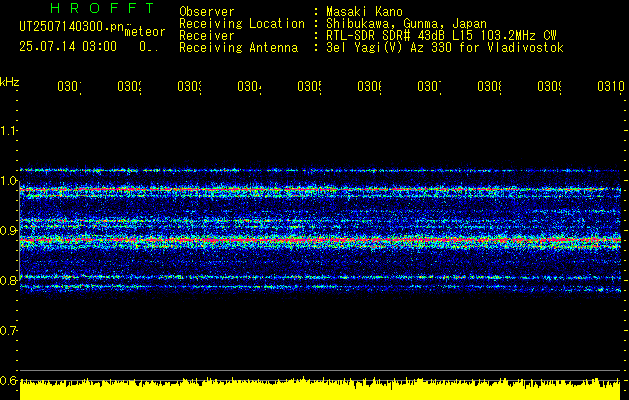Viewport: 629px width, 400px height.
Task: Click the 0302 time marker
Action: coord(129,86)
